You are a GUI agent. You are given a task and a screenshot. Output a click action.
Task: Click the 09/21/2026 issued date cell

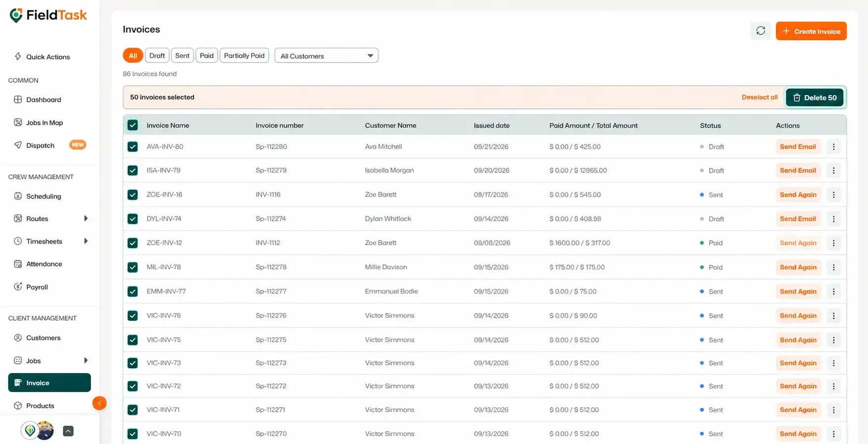click(x=491, y=147)
